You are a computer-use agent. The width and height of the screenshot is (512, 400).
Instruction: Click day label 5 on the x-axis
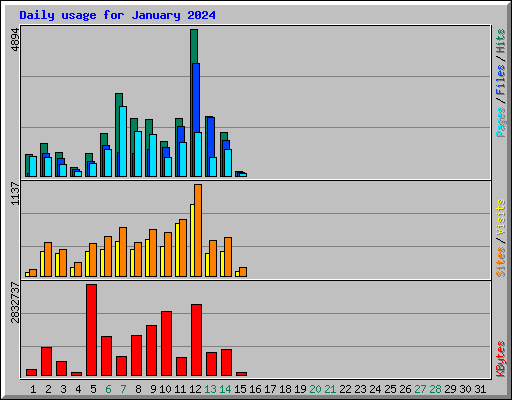pos(93,389)
